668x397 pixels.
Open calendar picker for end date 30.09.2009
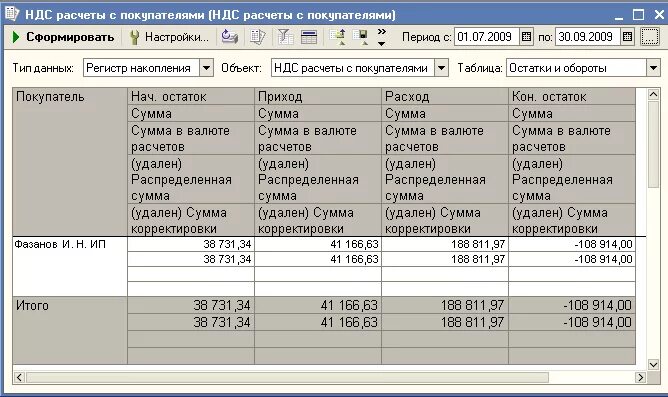tap(627, 37)
